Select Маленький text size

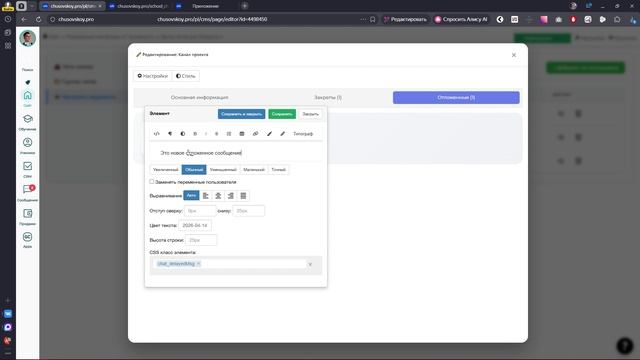pos(254,169)
